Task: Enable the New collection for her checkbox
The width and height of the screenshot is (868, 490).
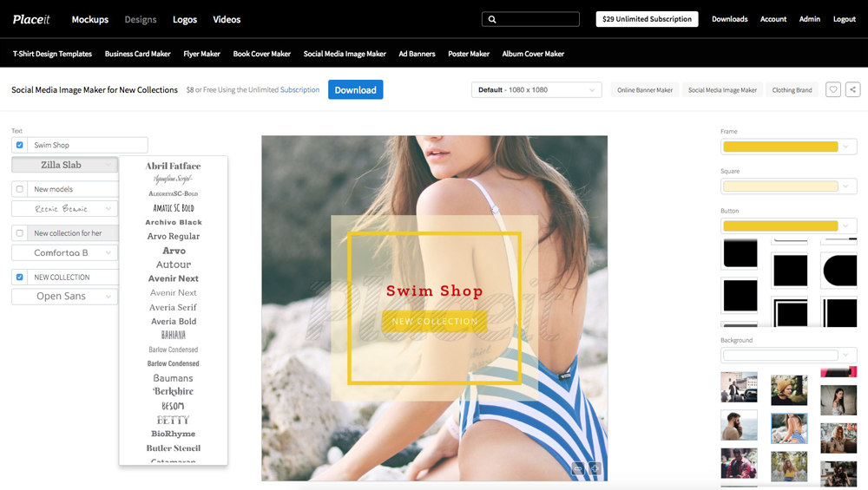Action: point(20,233)
